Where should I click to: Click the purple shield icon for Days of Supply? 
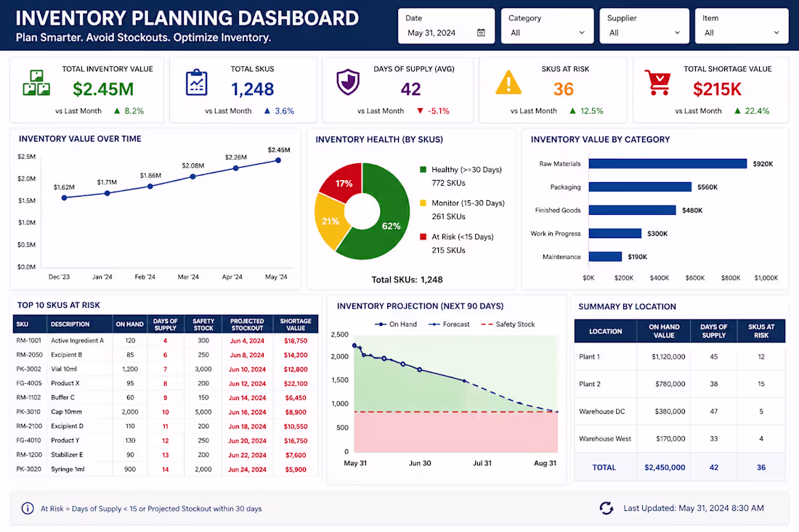pyautogui.click(x=348, y=82)
